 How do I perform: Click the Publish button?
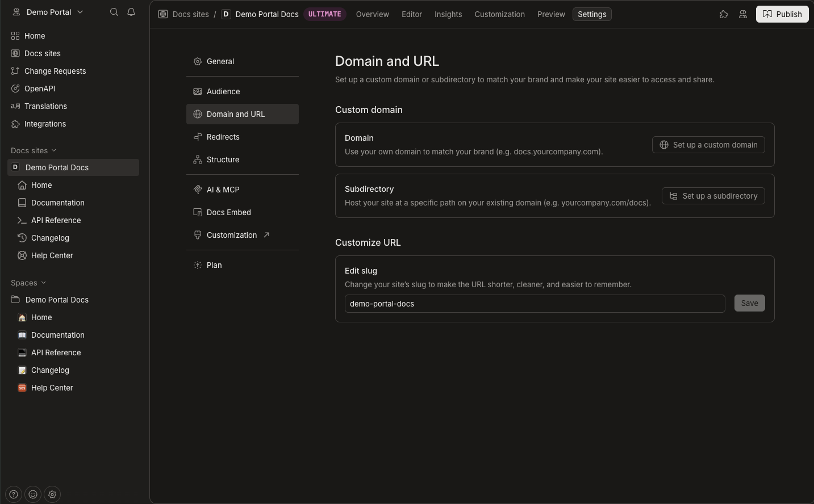click(782, 14)
